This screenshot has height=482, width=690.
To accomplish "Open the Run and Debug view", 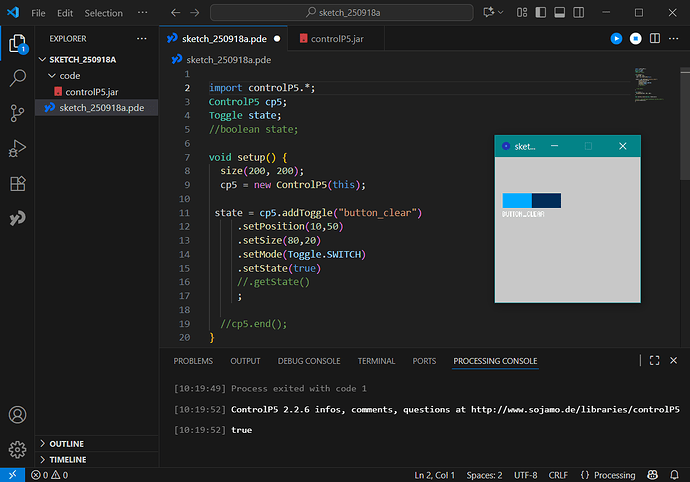I will (x=18, y=149).
